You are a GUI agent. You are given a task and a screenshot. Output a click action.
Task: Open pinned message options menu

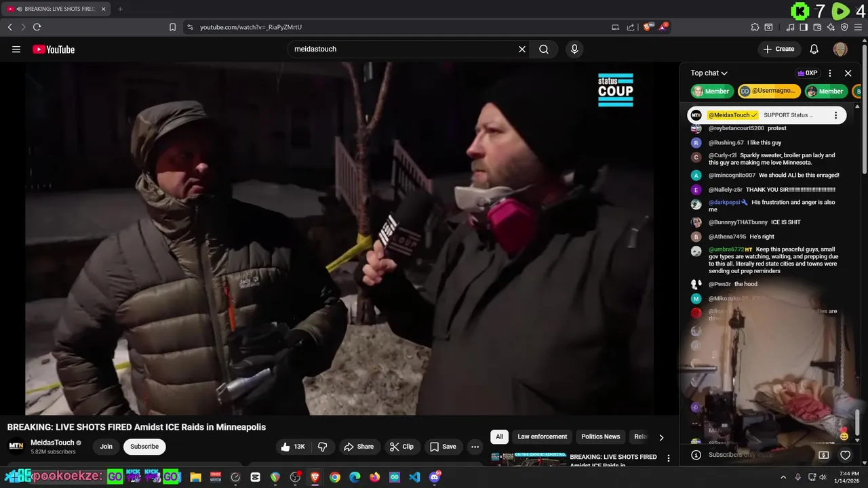(x=835, y=115)
